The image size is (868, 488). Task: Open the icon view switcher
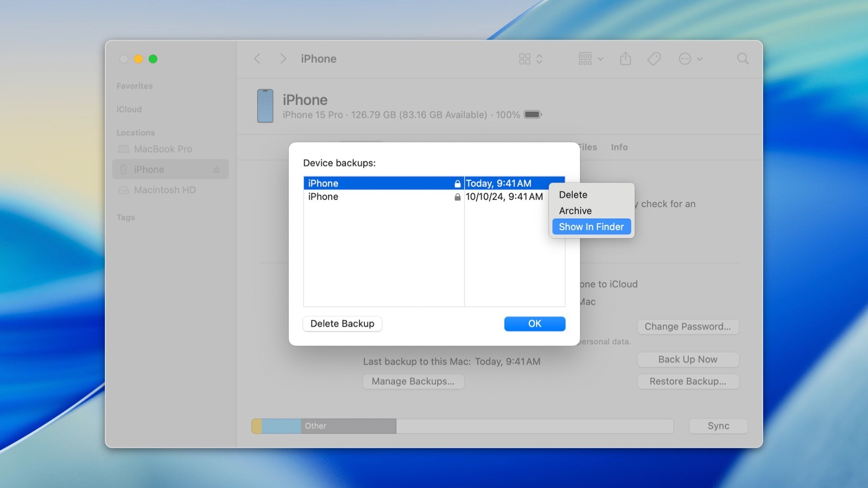coord(530,59)
